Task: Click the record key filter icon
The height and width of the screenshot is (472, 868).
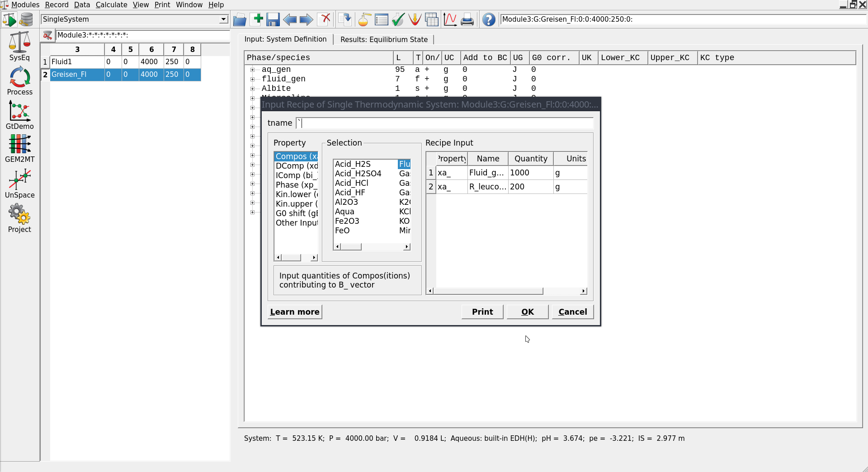Action: [x=47, y=35]
